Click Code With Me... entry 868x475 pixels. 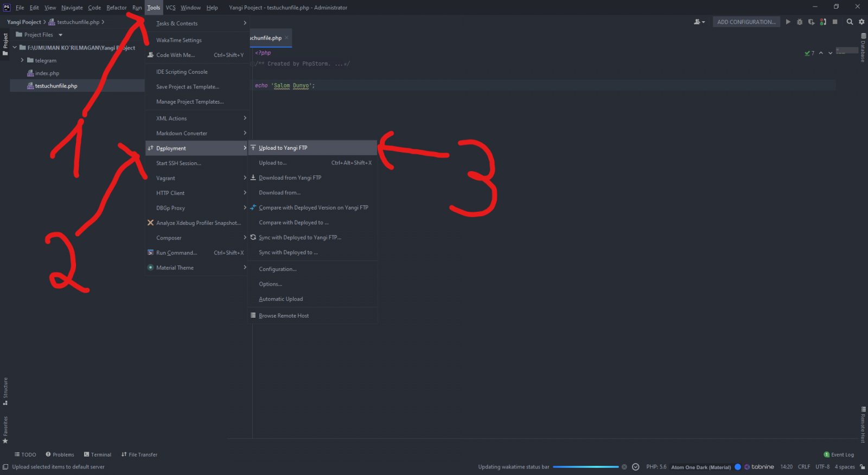(197, 55)
